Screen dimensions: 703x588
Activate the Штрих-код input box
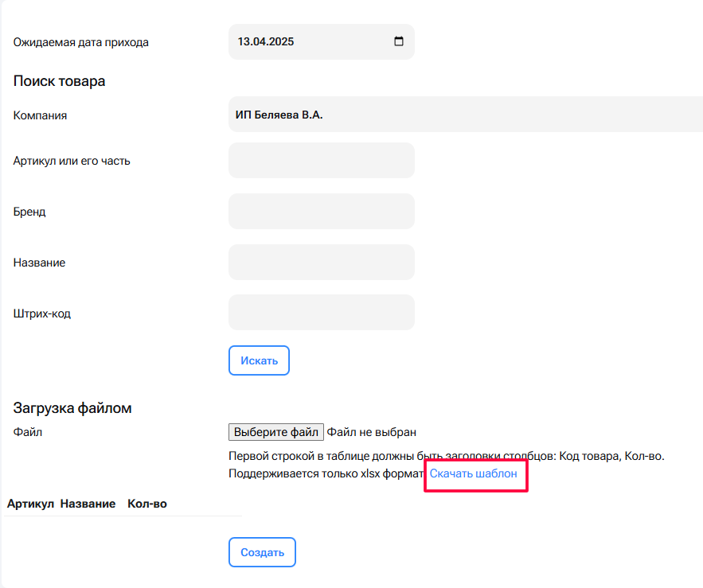(x=322, y=313)
